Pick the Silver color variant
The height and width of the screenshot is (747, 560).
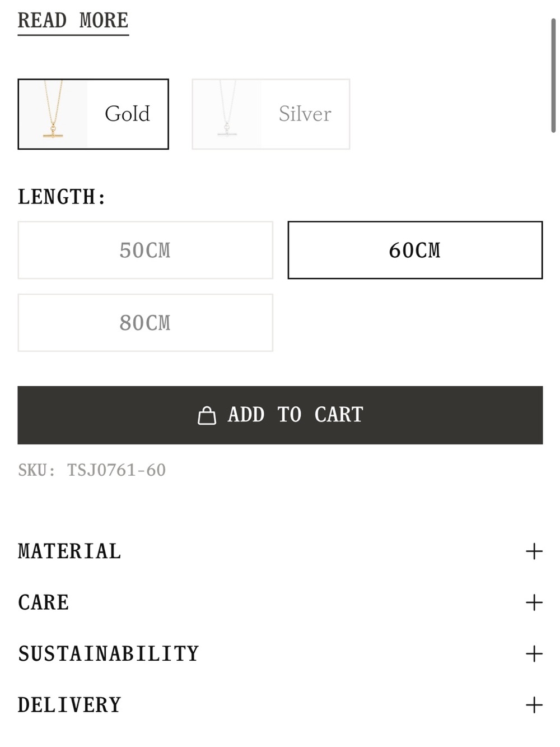271,114
